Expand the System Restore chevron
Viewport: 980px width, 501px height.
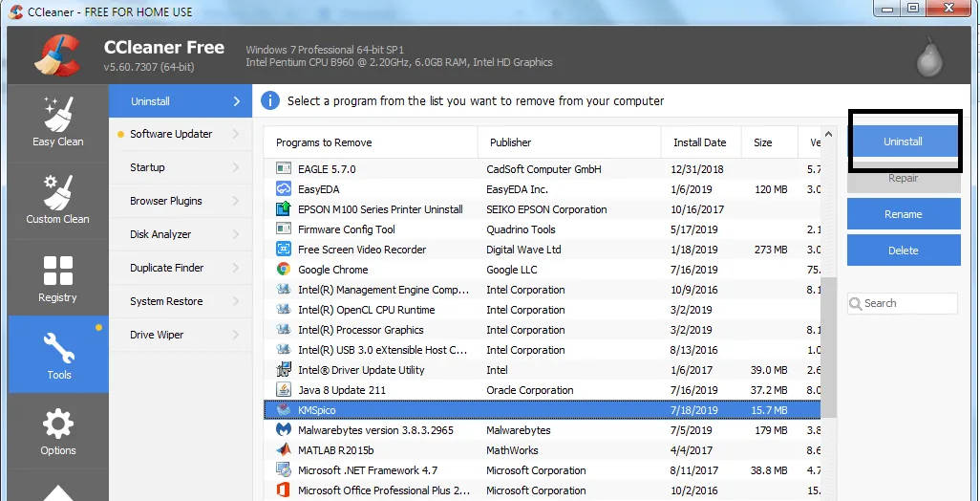tap(236, 301)
